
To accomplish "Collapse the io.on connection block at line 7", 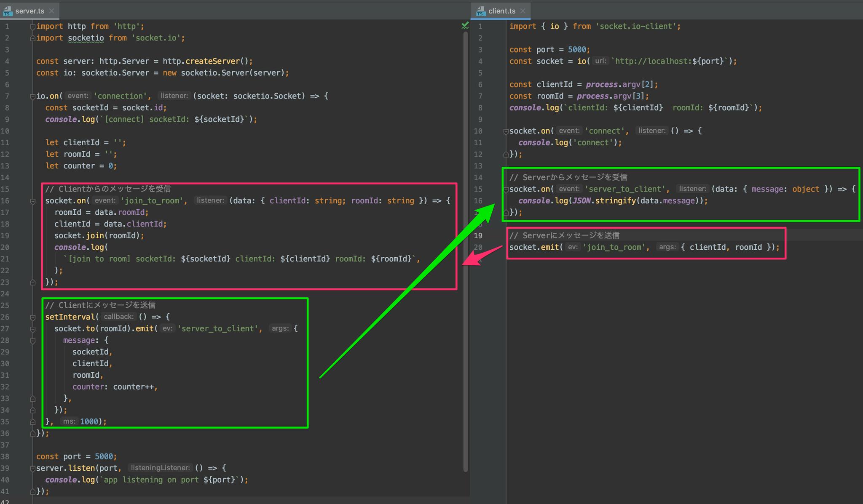I will click(32, 96).
